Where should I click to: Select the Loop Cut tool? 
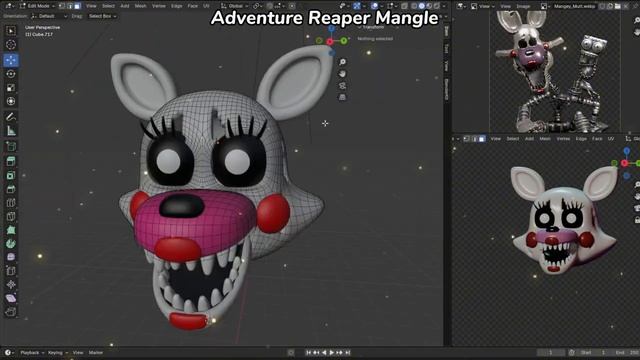[x=11, y=203]
